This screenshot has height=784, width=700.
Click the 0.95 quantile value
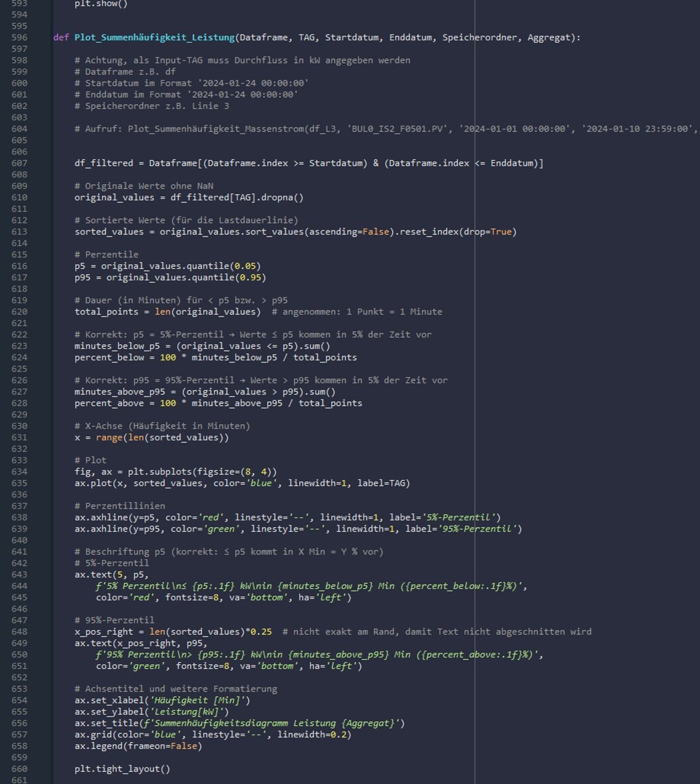click(250, 278)
